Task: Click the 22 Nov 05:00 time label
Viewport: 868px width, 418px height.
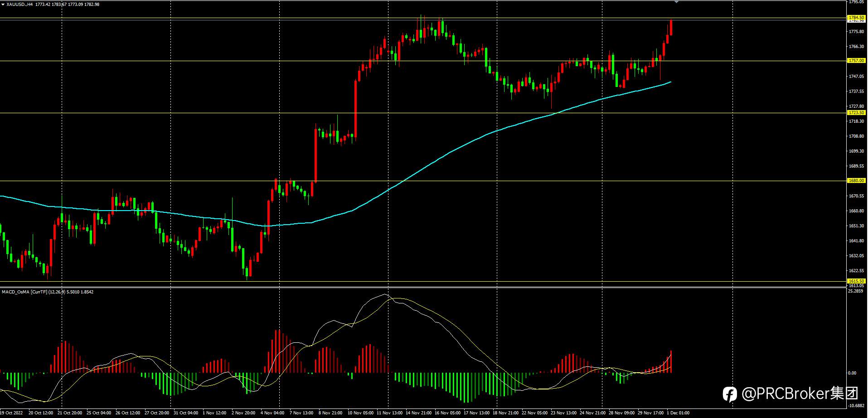Action: (x=535, y=413)
